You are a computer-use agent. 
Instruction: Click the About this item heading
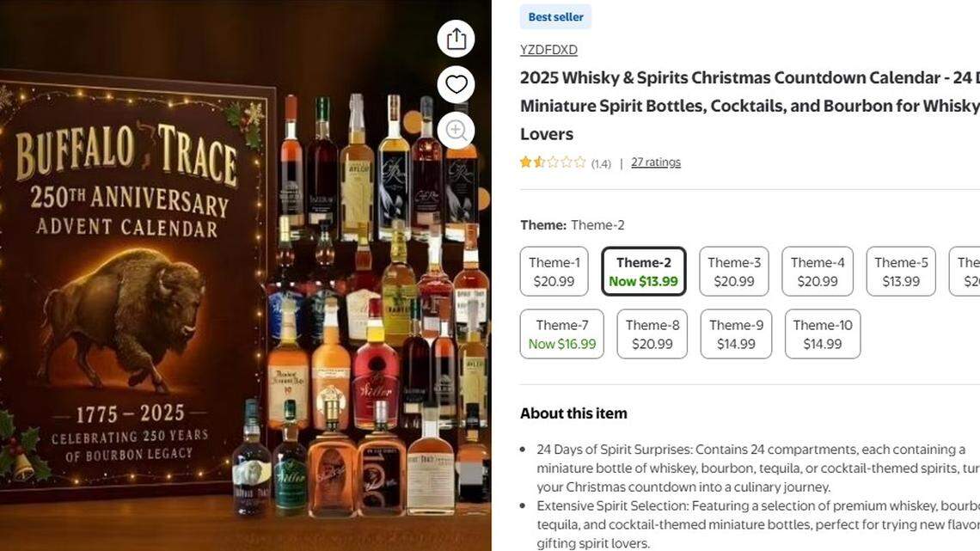tap(573, 413)
